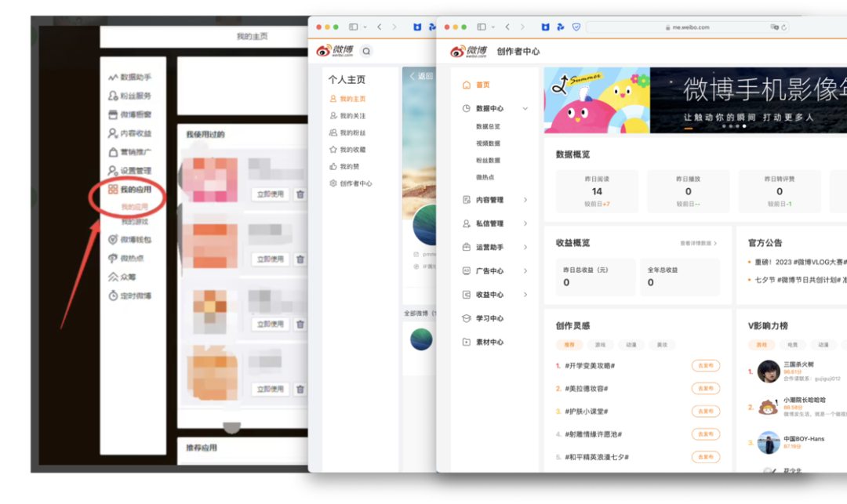Switch V影响力榜 to the 电竞 tab
The image size is (847, 504).
pyautogui.click(x=792, y=345)
